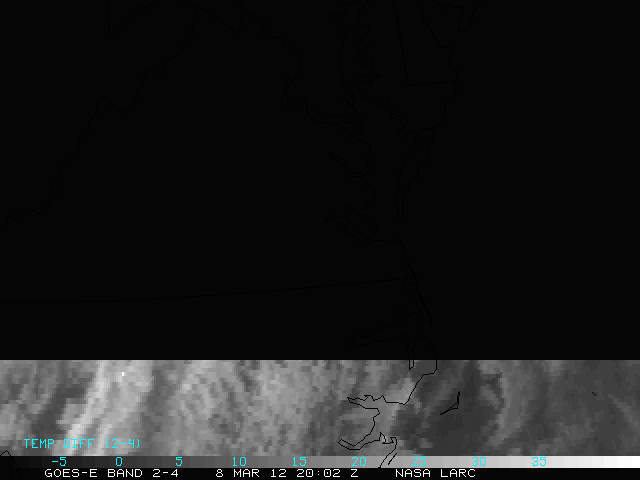Click the 25 label on the grayscale bar
640x480 pixels.
point(418,462)
